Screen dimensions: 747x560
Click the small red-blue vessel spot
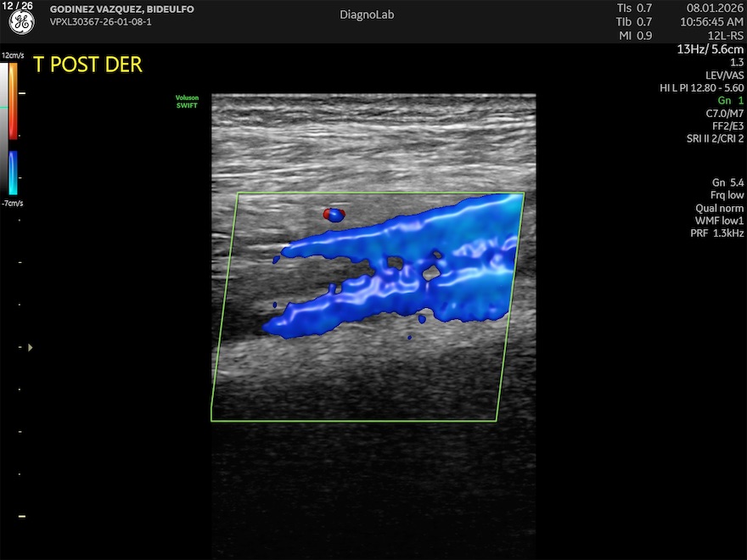(x=334, y=215)
